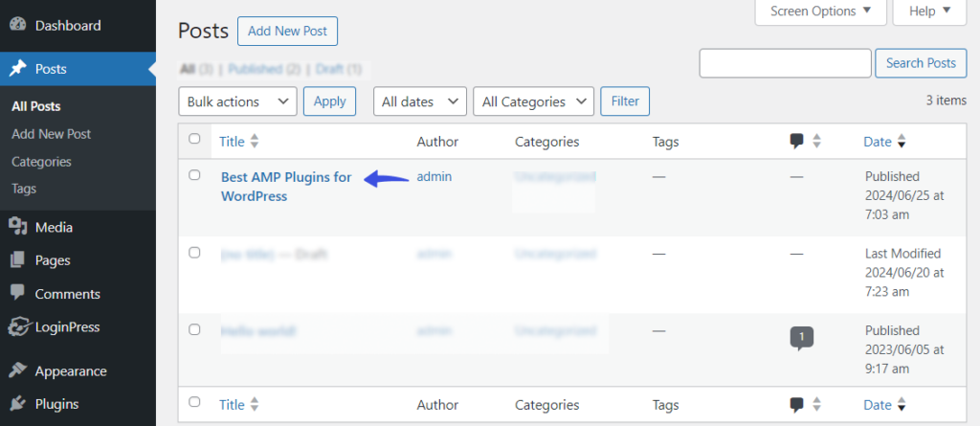
Task: Open the Best AMP Plugins for WordPress post
Action: (286, 187)
